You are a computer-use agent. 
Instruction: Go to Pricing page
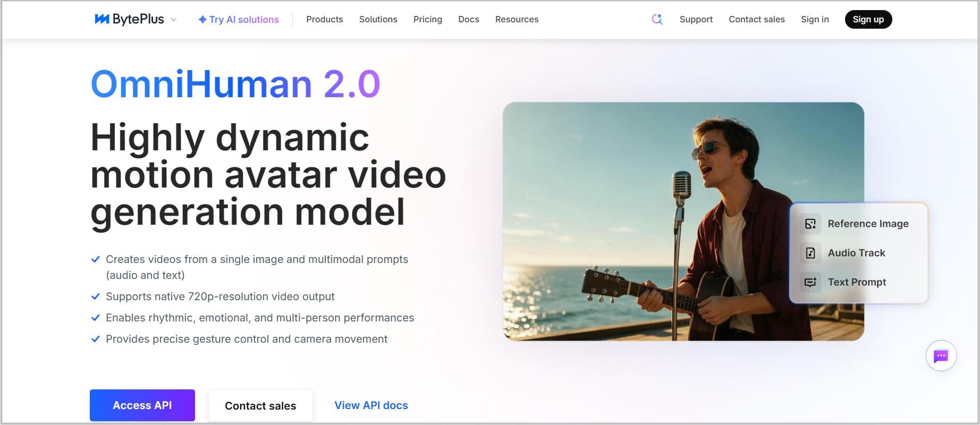click(x=428, y=19)
